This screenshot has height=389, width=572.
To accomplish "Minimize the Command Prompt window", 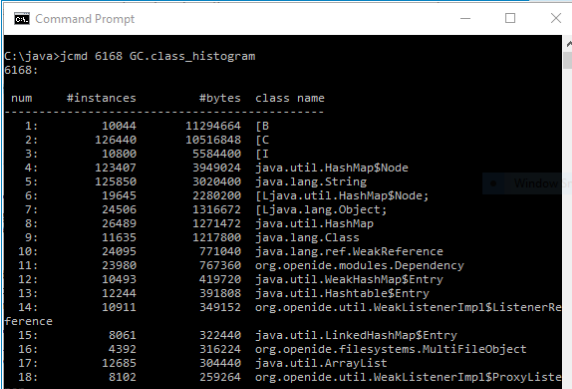I will (x=465, y=18).
